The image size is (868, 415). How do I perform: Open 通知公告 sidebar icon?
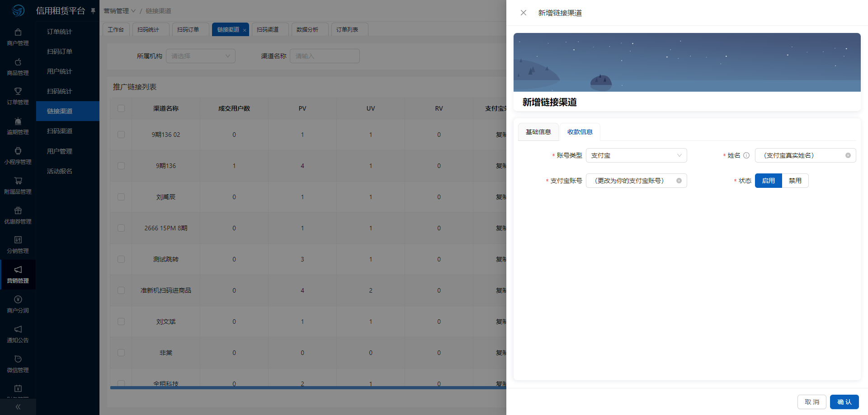[18, 329]
